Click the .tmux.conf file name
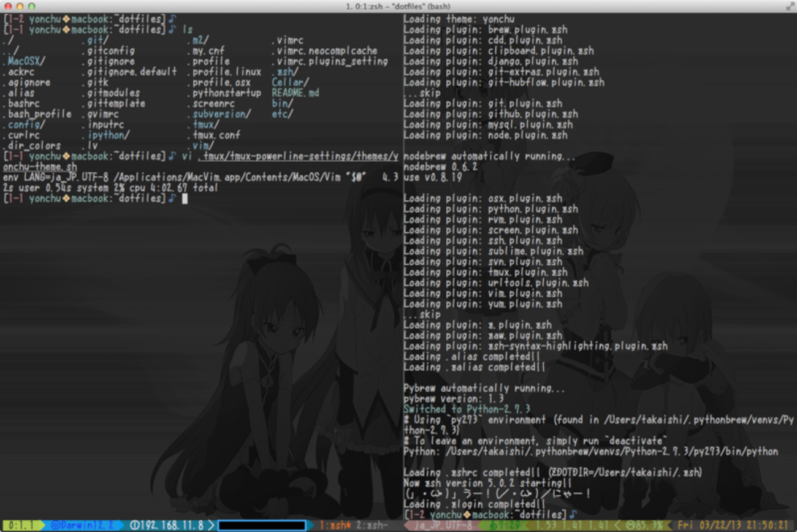797x532 pixels. [214, 135]
